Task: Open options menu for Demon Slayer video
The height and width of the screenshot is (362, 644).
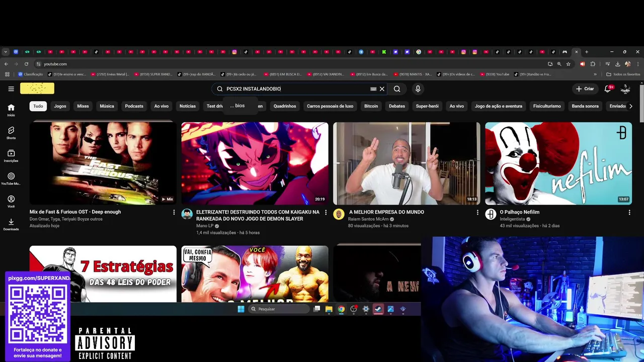Action: click(x=326, y=213)
